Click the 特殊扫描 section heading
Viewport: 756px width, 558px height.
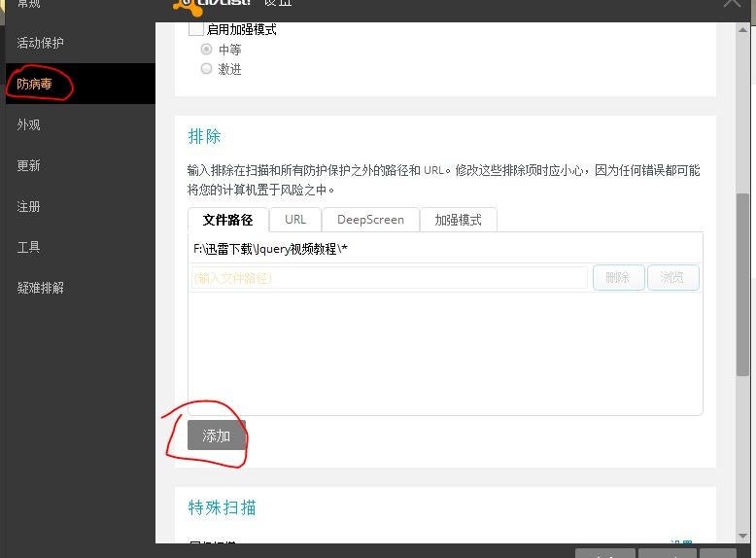222,507
